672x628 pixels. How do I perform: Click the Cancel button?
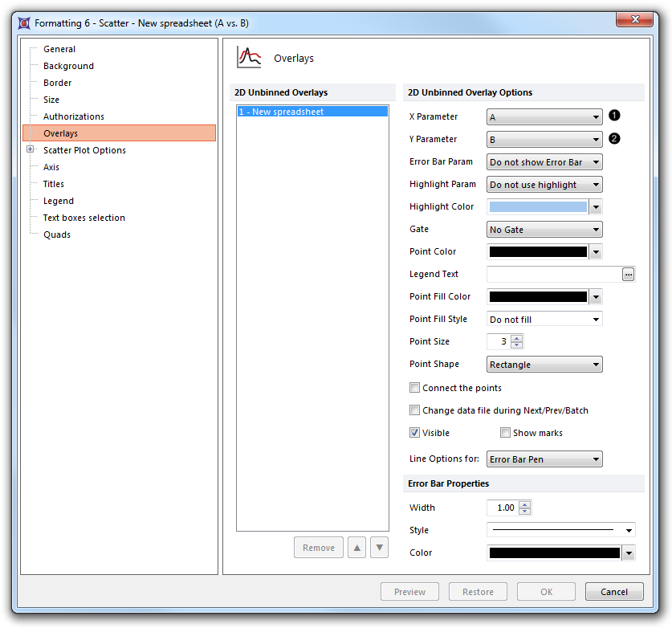click(x=614, y=592)
